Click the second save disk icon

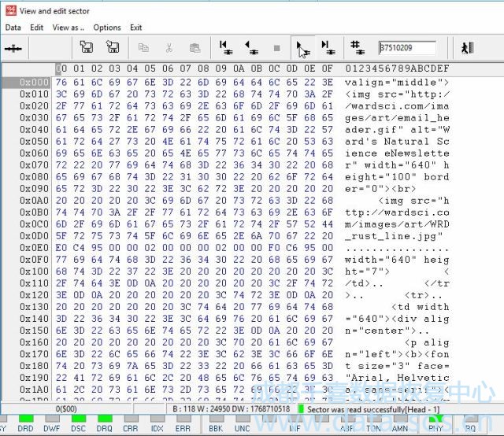112,48
